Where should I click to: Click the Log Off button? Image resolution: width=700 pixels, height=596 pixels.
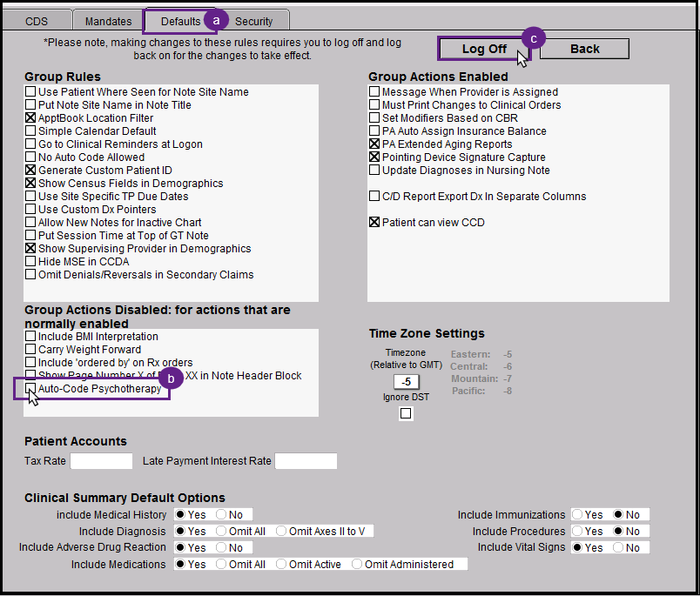[x=483, y=49]
